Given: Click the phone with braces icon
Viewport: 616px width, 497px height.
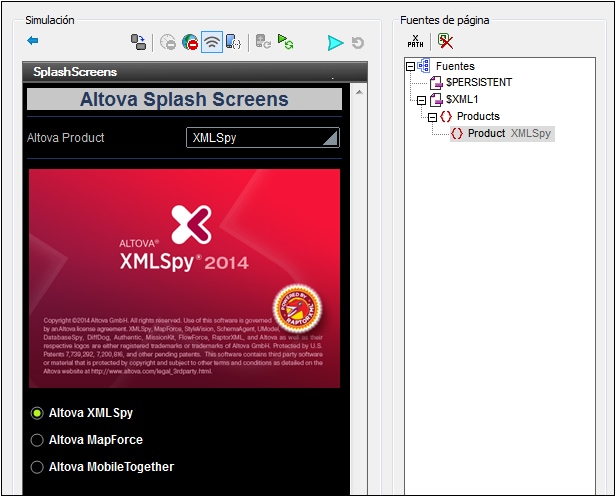Looking at the screenshot, I should click(x=233, y=42).
